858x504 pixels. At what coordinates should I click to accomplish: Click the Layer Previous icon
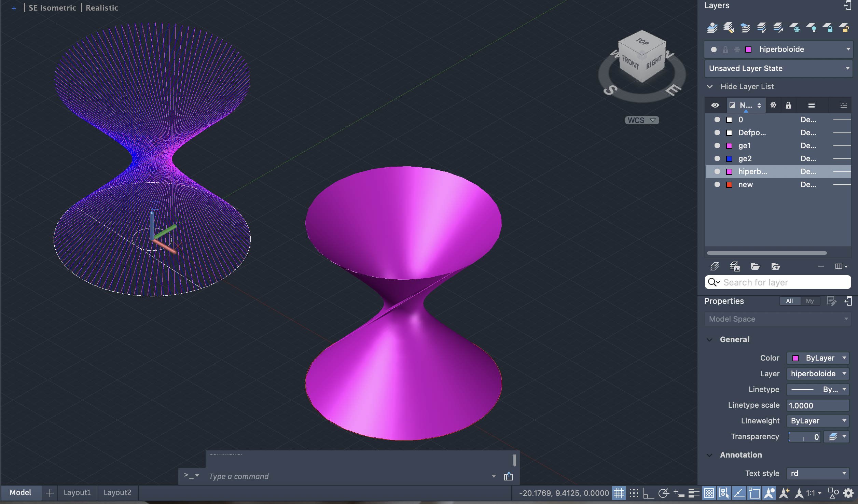(x=745, y=28)
